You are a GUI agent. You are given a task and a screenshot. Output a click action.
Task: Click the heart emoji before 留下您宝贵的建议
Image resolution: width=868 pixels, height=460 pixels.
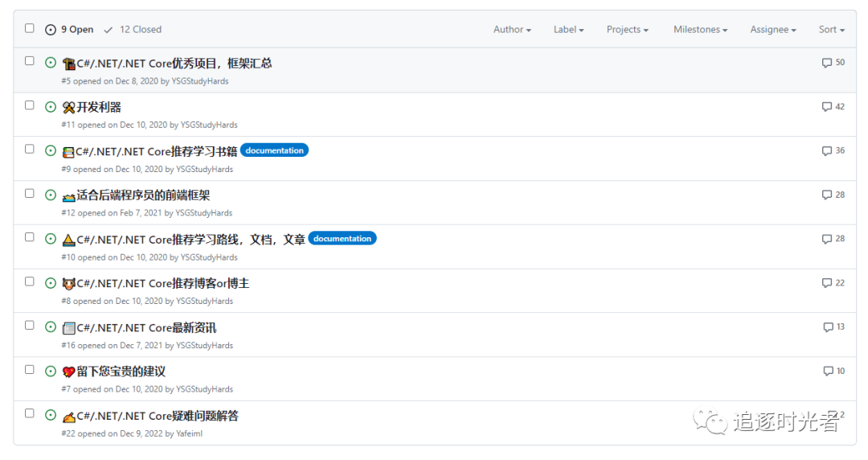68,372
